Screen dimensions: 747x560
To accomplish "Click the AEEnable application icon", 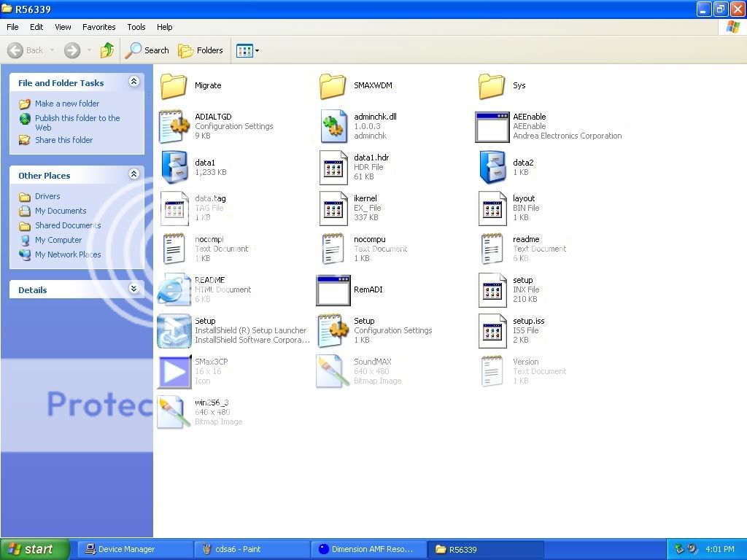I will pos(492,126).
